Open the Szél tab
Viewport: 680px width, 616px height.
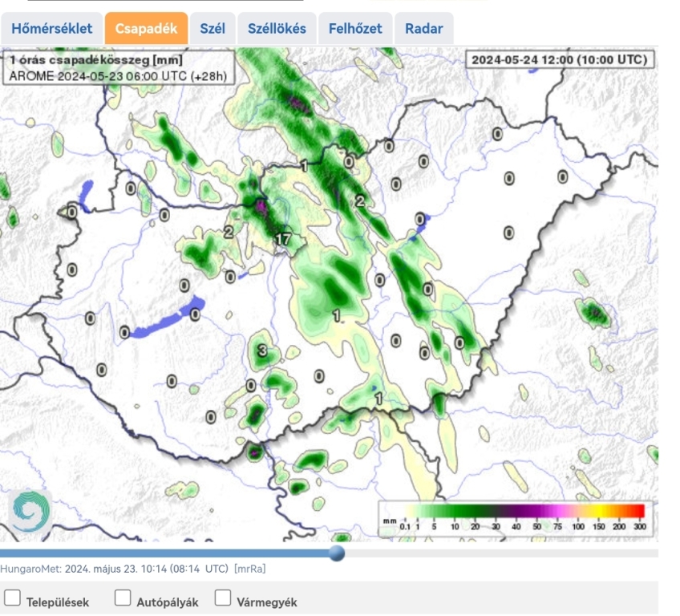coord(212,29)
